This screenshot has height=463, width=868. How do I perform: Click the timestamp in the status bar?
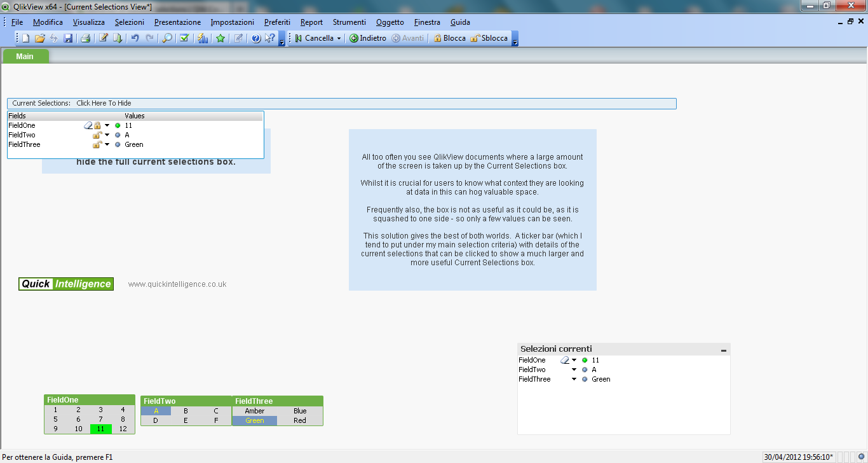[798, 457]
